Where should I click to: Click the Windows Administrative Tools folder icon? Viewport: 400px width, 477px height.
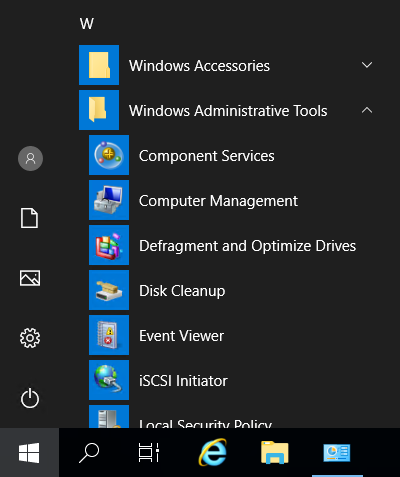pos(99,110)
